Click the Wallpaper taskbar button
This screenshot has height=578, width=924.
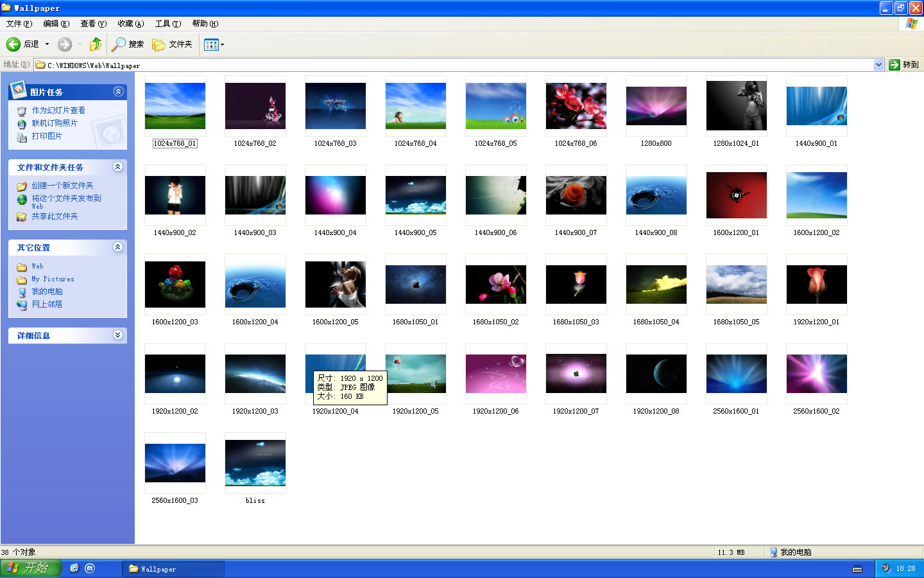173,569
